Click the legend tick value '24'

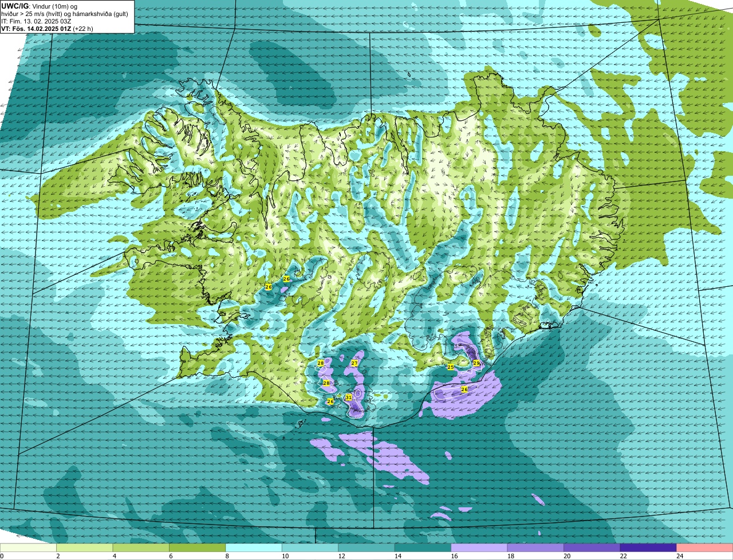(679, 556)
